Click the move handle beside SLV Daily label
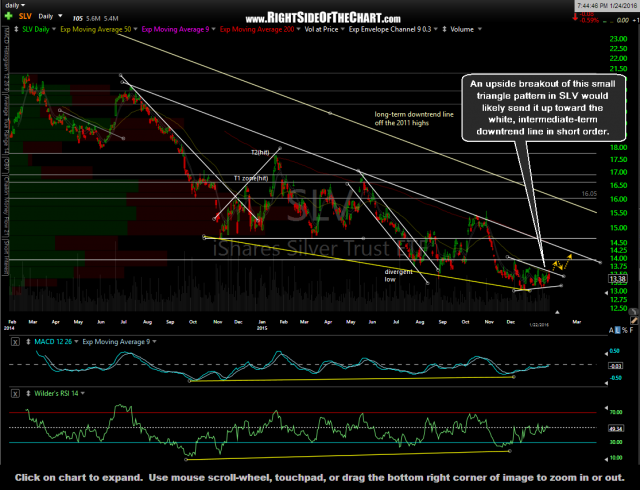The image size is (640, 490). coord(16,29)
